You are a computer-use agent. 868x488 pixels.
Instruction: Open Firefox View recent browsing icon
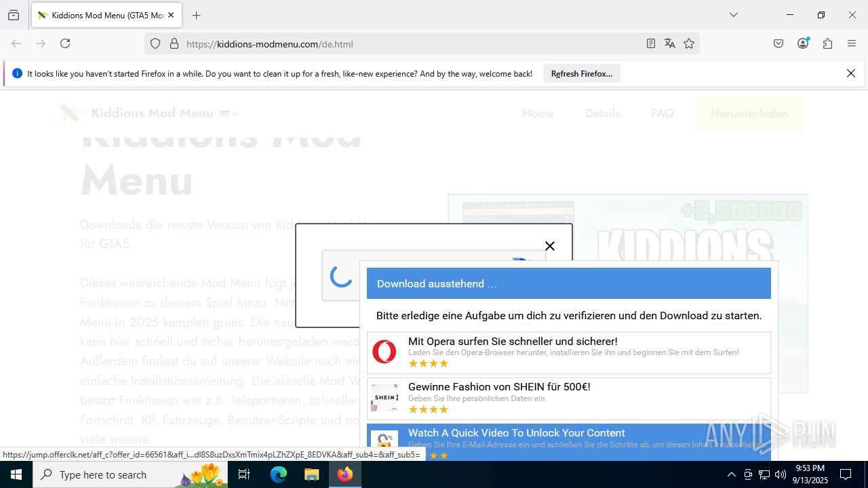pos(14,15)
